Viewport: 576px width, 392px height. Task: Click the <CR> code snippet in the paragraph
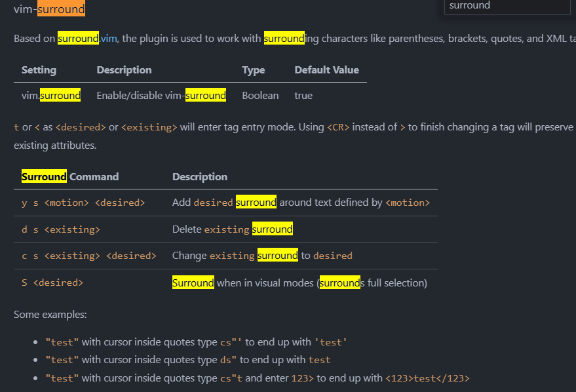339,128
